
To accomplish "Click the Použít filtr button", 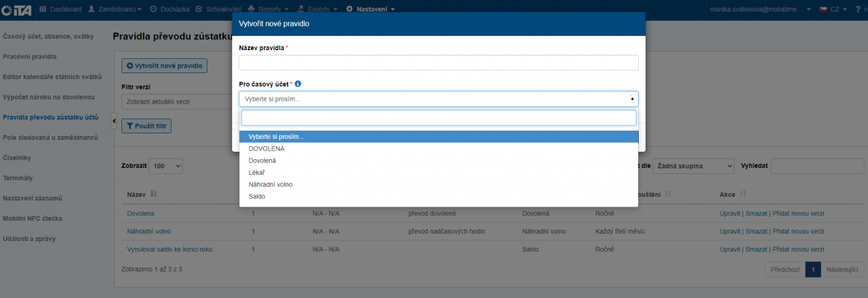I will pyautogui.click(x=146, y=127).
